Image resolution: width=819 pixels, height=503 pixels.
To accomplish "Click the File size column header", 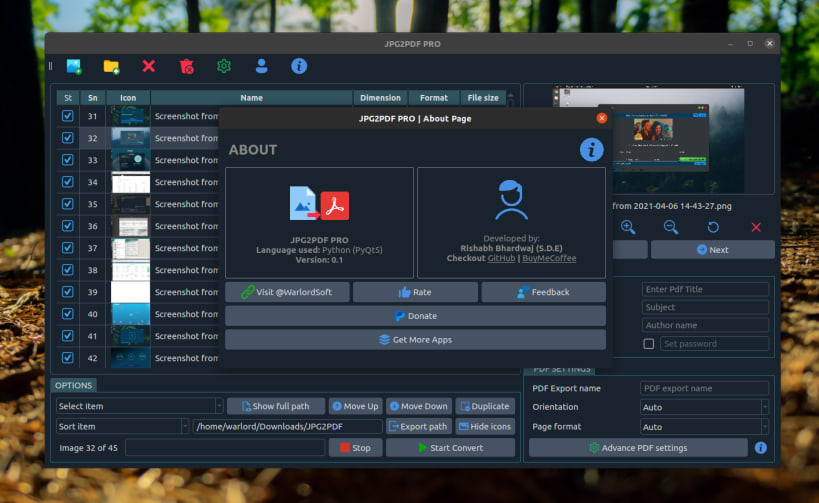I will (483, 98).
